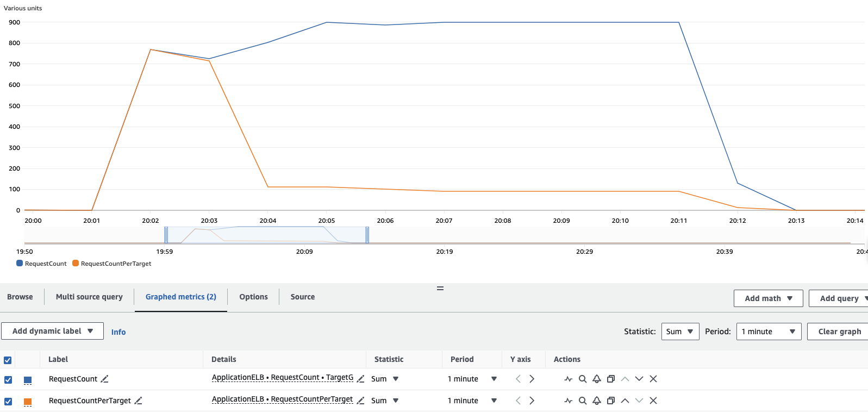Move RequestCountPerTarget metric up with arrow
Image resolution: width=868 pixels, height=419 pixels.
point(625,401)
